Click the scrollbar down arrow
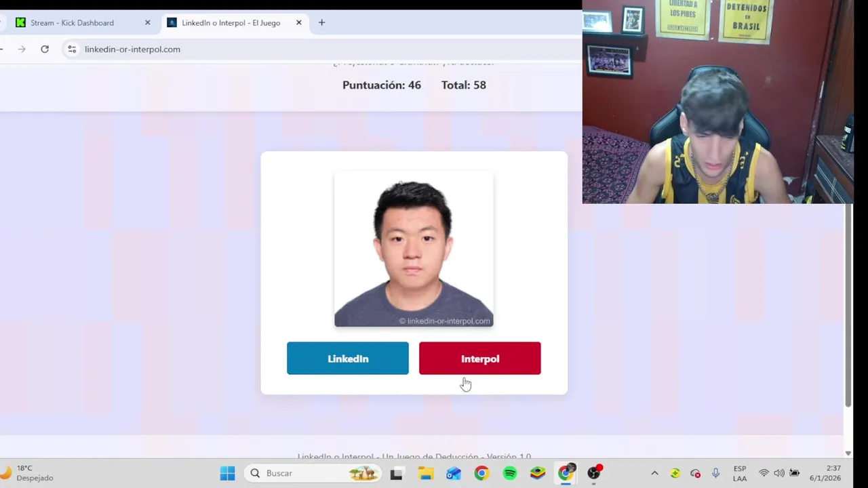This screenshot has height=488, width=868. coord(848,453)
